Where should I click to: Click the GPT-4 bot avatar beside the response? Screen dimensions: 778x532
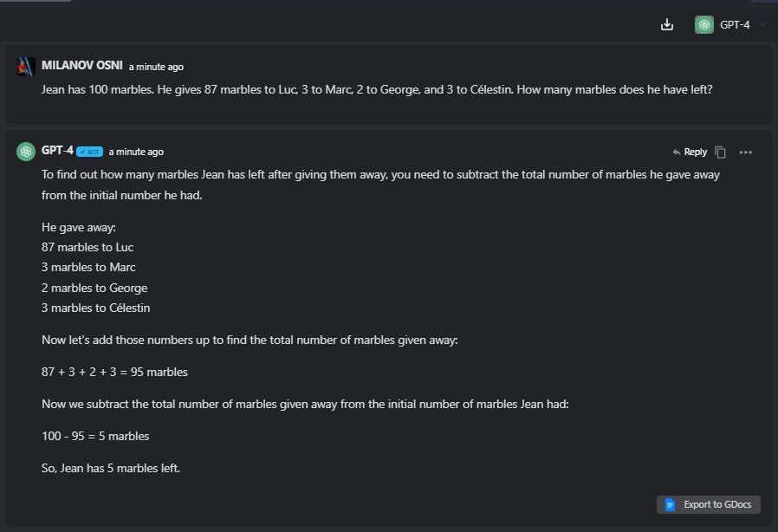[26, 152]
